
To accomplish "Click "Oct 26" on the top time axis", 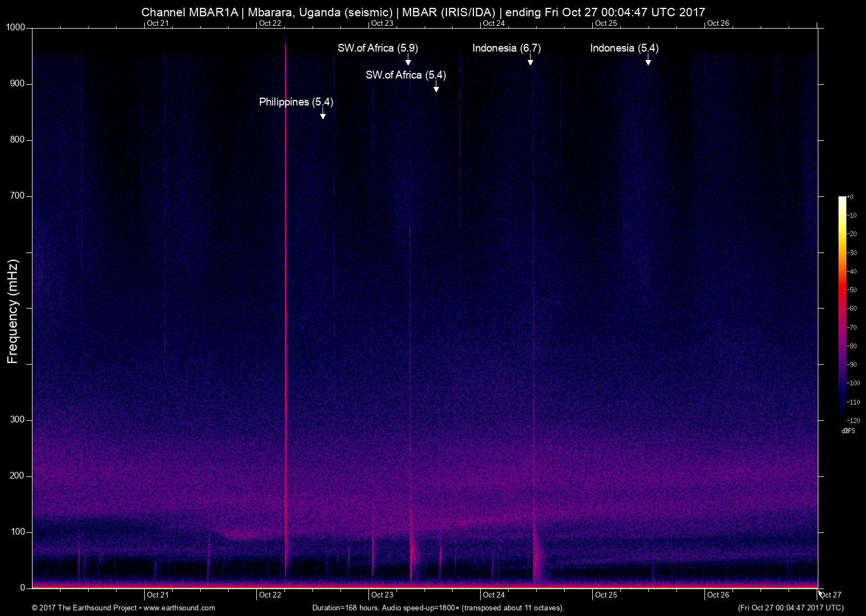I will point(718,24).
